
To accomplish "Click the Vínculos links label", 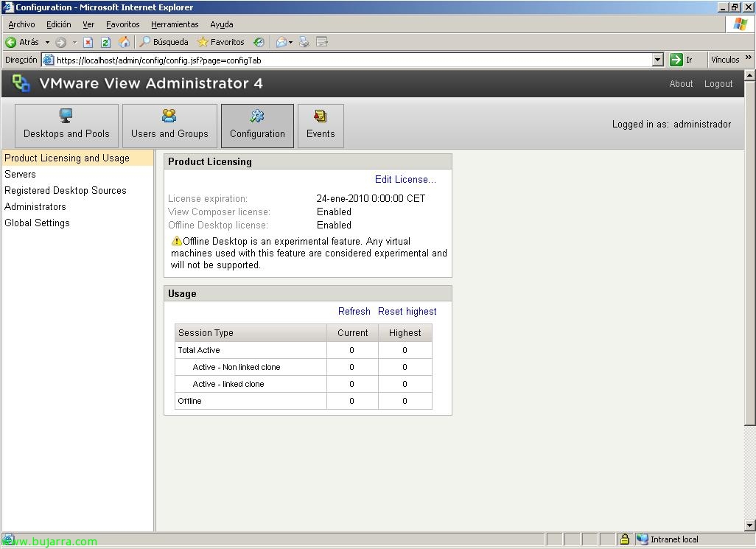I will pos(724,60).
